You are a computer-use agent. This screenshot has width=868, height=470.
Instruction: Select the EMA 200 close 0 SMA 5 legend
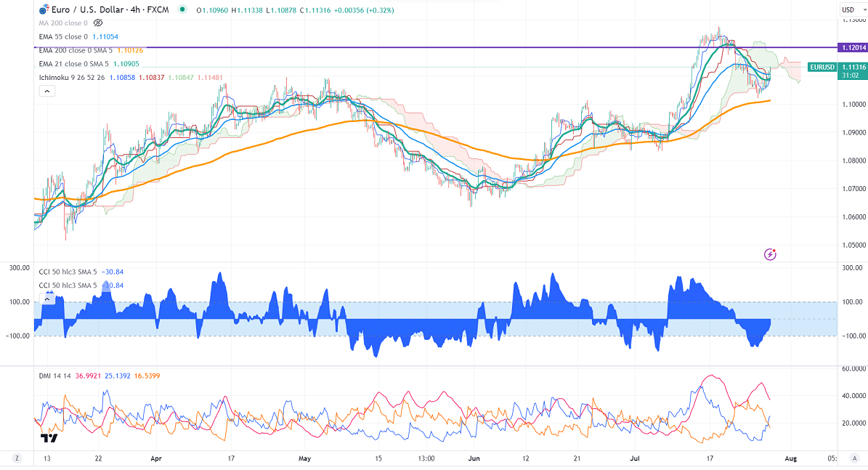(76, 50)
